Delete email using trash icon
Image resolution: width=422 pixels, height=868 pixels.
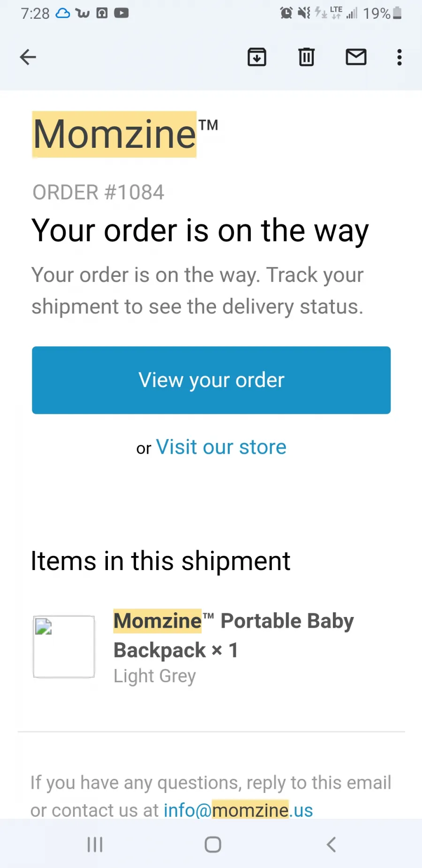pos(307,57)
